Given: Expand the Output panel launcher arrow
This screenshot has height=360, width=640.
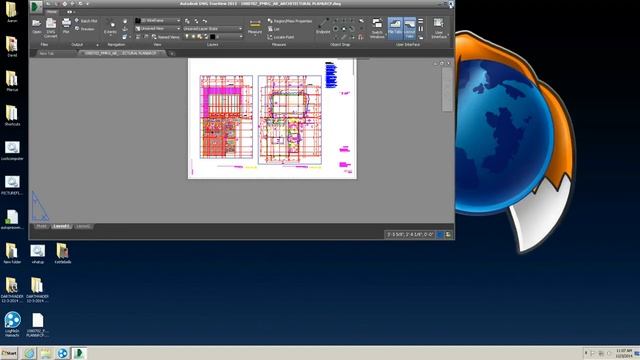Looking at the screenshot, I should click(x=97, y=44).
